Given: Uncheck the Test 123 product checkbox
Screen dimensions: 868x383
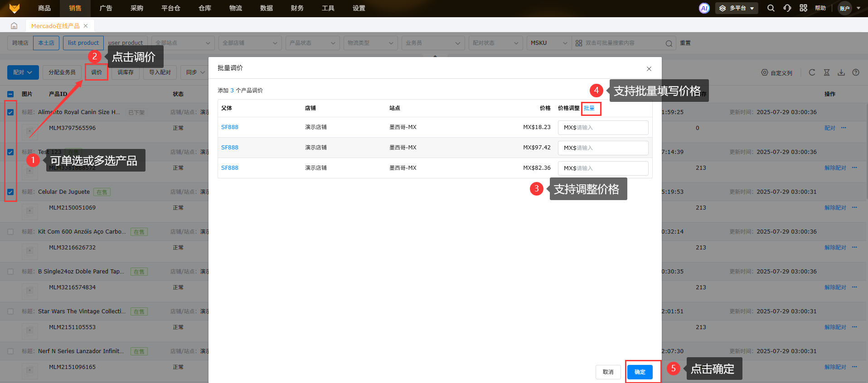Looking at the screenshot, I should [x=10, y=152].
